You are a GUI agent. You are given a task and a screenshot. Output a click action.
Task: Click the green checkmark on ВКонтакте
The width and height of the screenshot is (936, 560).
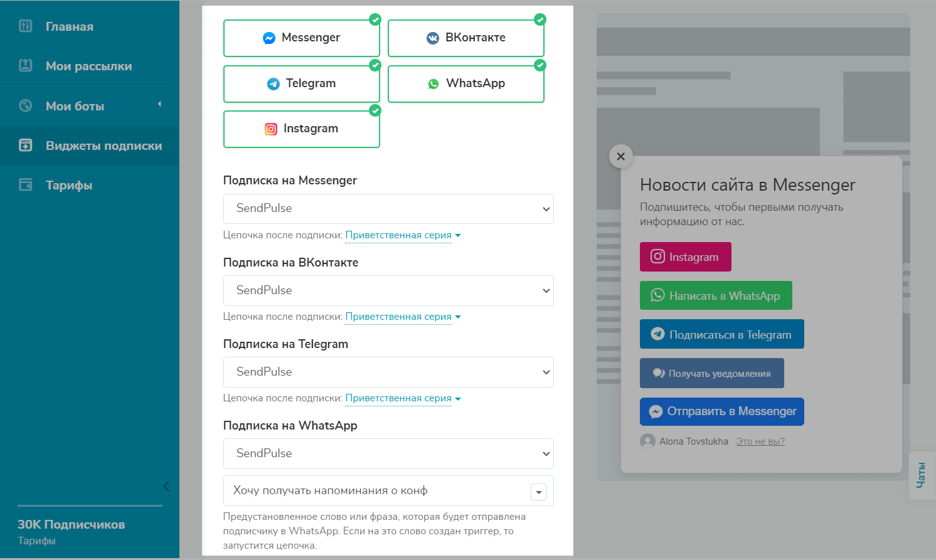coord(540,19)
